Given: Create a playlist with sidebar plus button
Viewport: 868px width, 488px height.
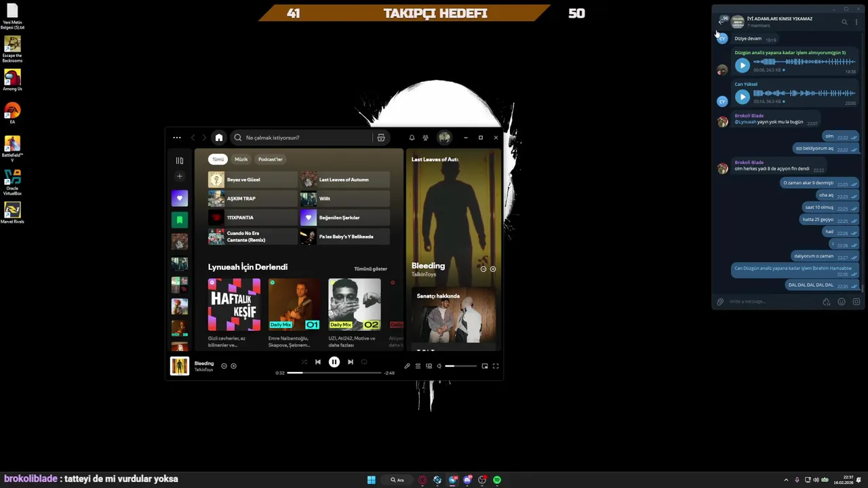Looking at the screenshot, I should click(179, 176).
